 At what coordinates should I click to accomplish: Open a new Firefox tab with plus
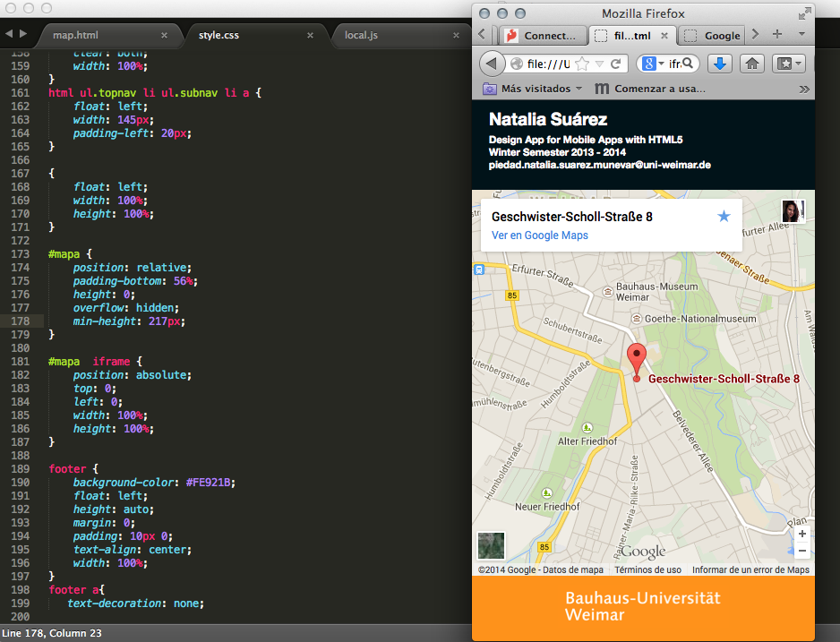pyautogui.click(x=776, y=34)
